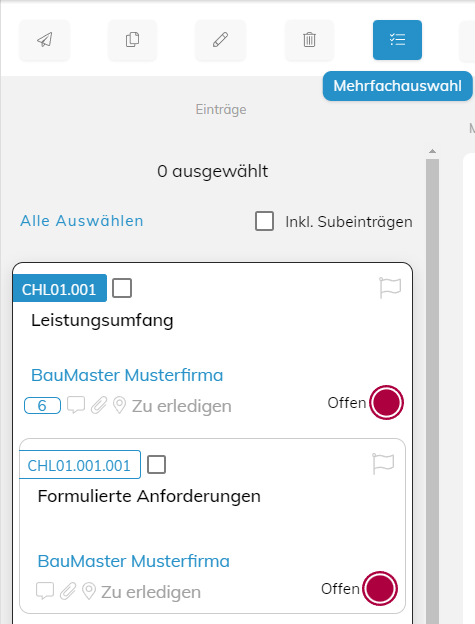Check the box next to CHL01.001.001
This screenshot has width=475, height=624.
156,464
